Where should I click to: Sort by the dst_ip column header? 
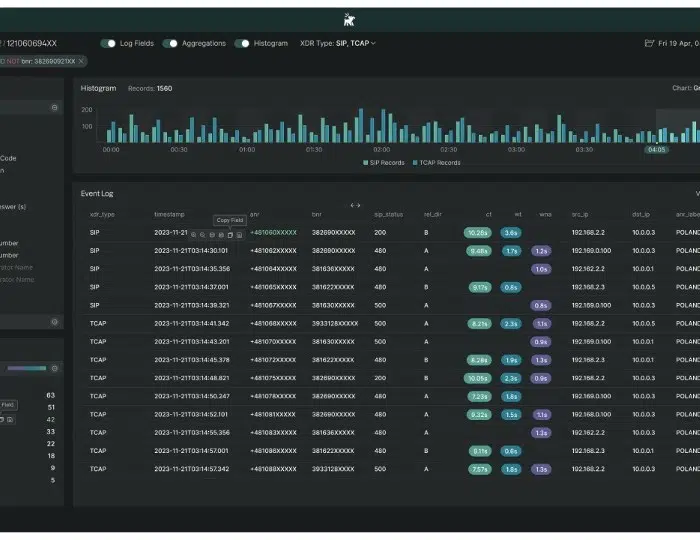click(x=641, y=215)
